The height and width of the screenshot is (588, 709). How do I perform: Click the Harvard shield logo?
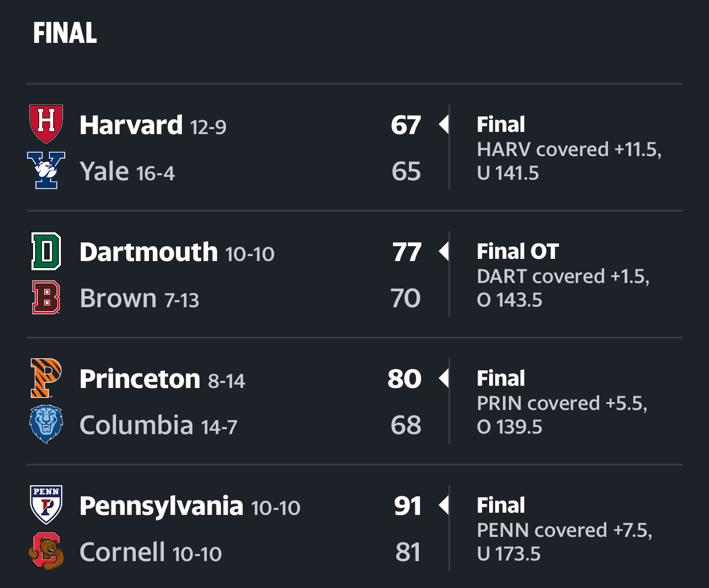pos(46,124)
